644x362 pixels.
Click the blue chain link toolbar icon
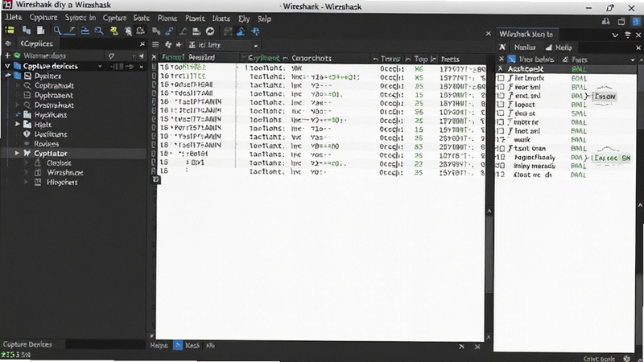[x=169, y=31]
